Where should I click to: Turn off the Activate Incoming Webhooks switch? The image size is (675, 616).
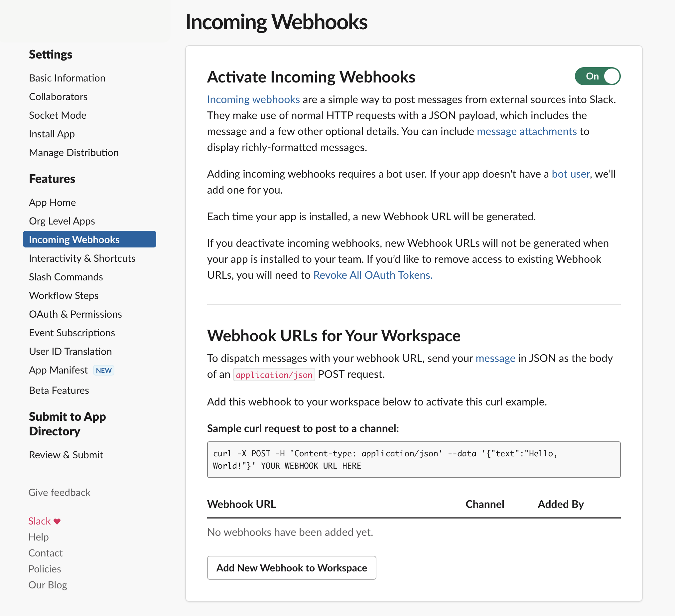click(x=597, y=77)
